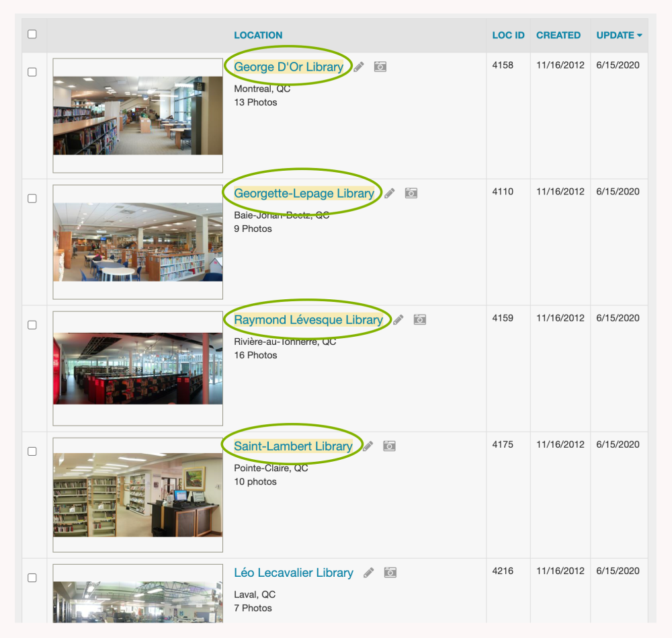Edit Georgette-Lepage Library via pencil icon
The width and height of the screenshot is (672, 638).
tap(390, 194)
